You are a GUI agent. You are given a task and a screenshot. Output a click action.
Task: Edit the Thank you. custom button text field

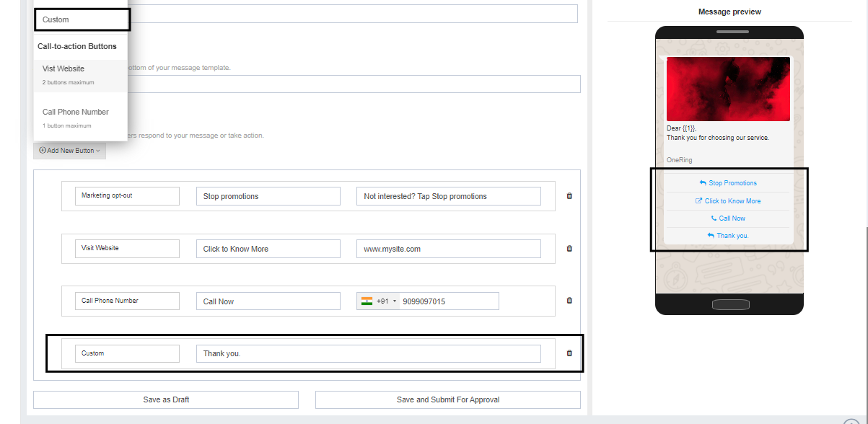point(368,353)
